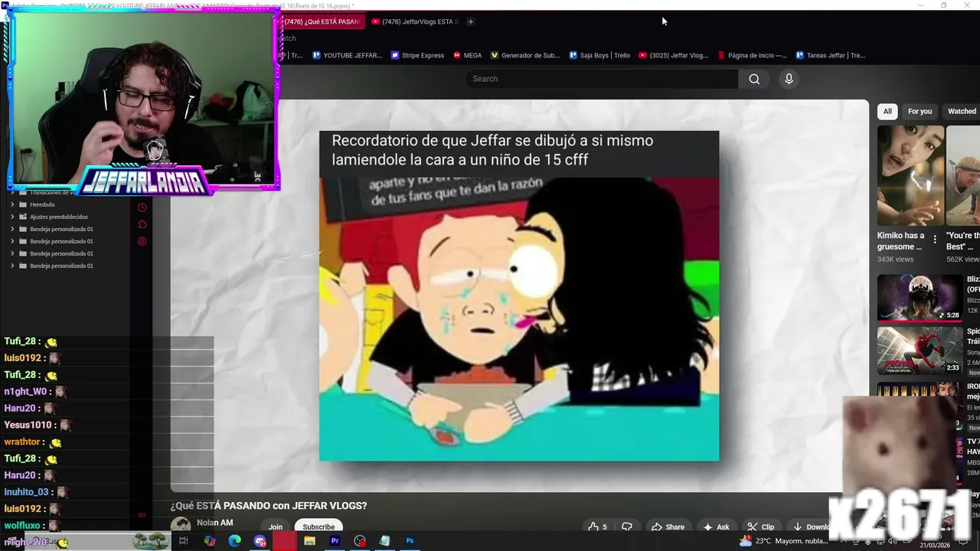Select the 'Watched' filter chip
This screenshot has width=980, height=551.
pyautogui.click(x=962, y=111)
